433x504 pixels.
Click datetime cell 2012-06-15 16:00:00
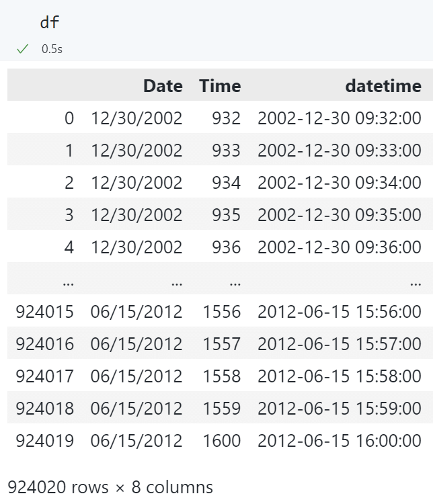click(x=340, y=441)
